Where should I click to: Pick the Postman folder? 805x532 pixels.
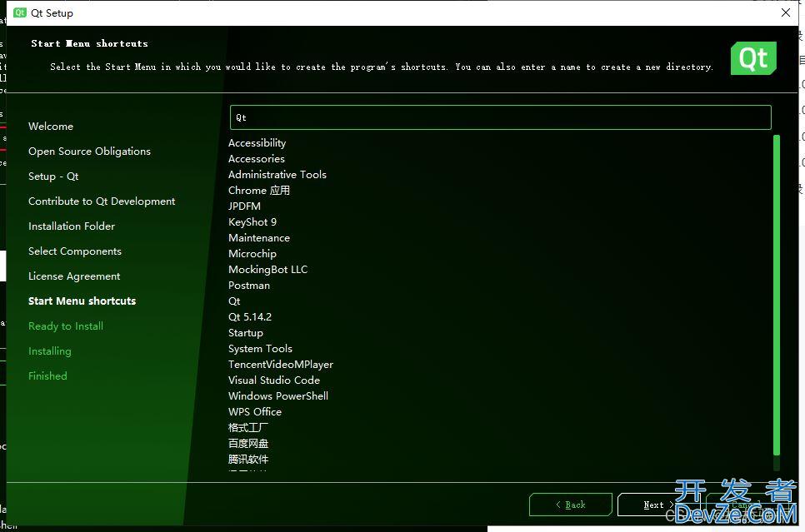tap(249, 286)
